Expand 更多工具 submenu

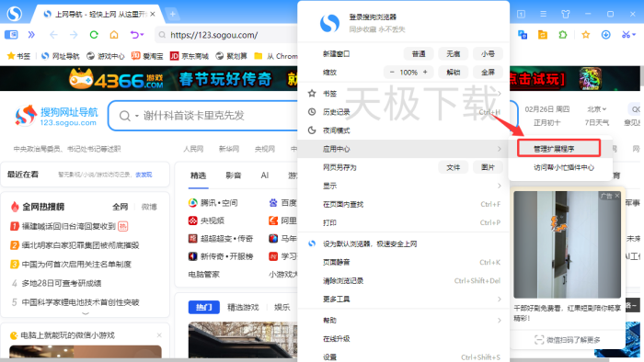pos(403,299)
